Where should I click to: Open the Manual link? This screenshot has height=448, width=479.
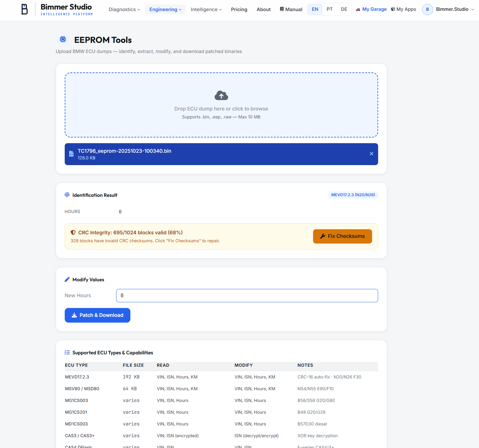[x=291, y=10]
